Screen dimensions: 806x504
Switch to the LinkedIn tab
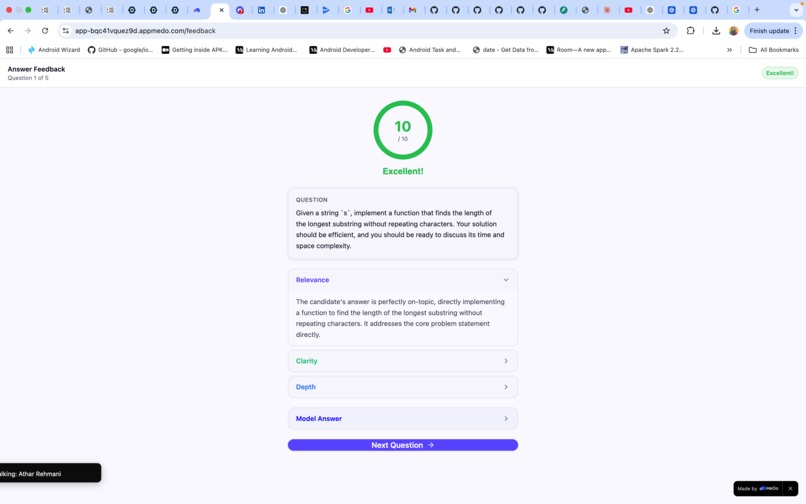[262, 10]
